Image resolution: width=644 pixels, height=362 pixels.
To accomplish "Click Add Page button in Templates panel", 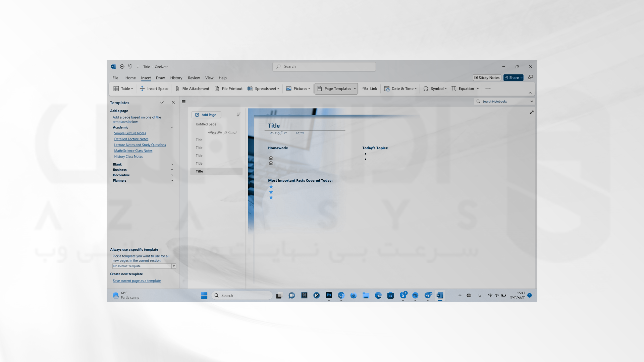I will point(206,115).
